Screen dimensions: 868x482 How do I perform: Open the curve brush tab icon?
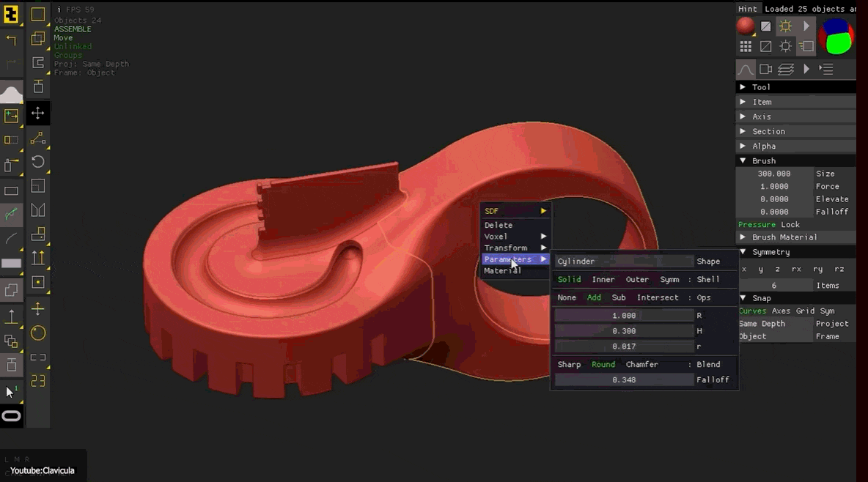pyautogui.click(x=746, y=69)
